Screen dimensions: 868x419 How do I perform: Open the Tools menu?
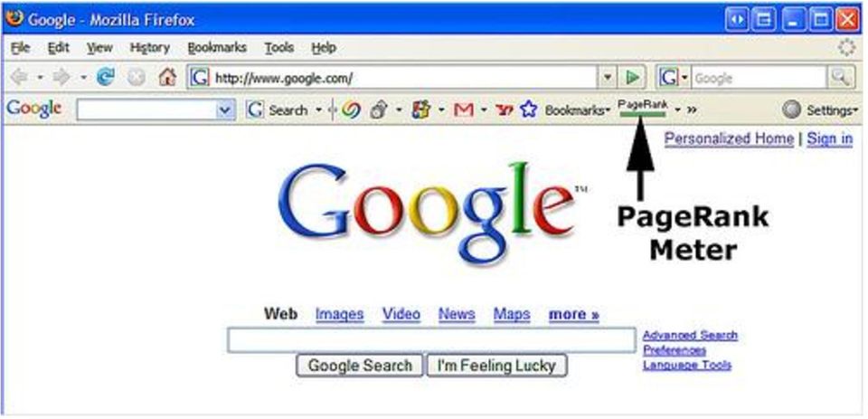click(279, 48)
